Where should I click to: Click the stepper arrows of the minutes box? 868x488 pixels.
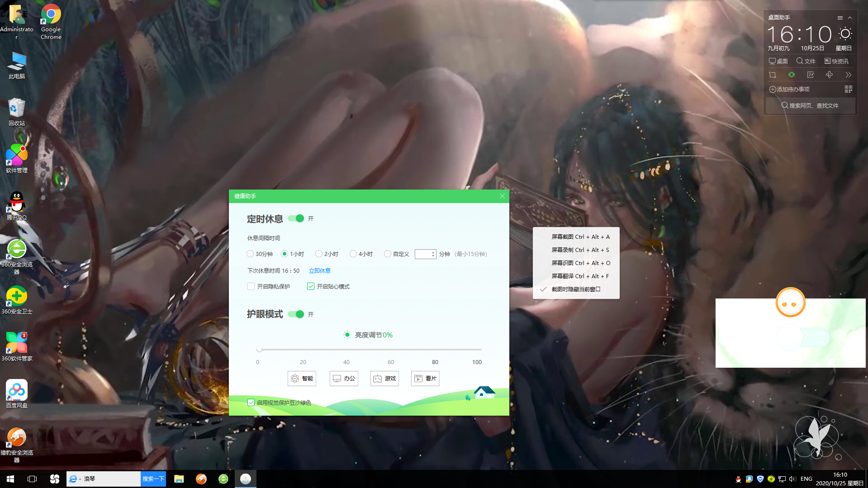[433, 254]
